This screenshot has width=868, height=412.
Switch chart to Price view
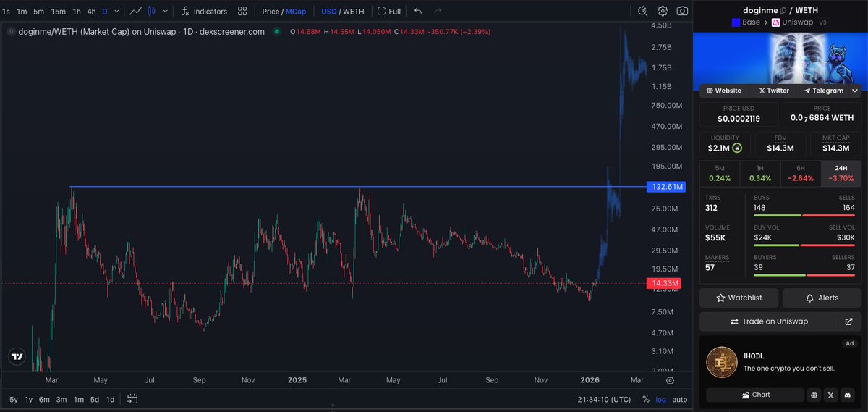(x=271, y=12)
